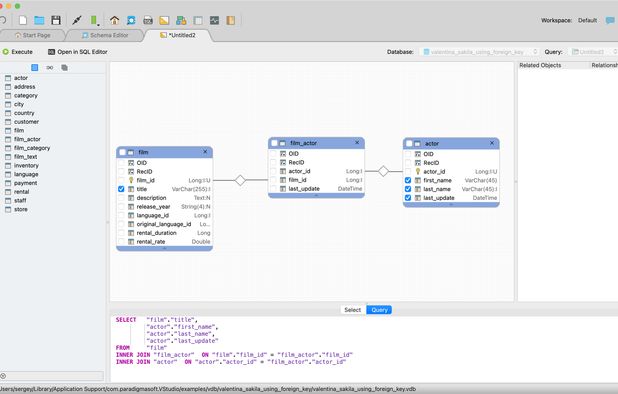Click the Save floppy disk icon

[x=56, y=20]
